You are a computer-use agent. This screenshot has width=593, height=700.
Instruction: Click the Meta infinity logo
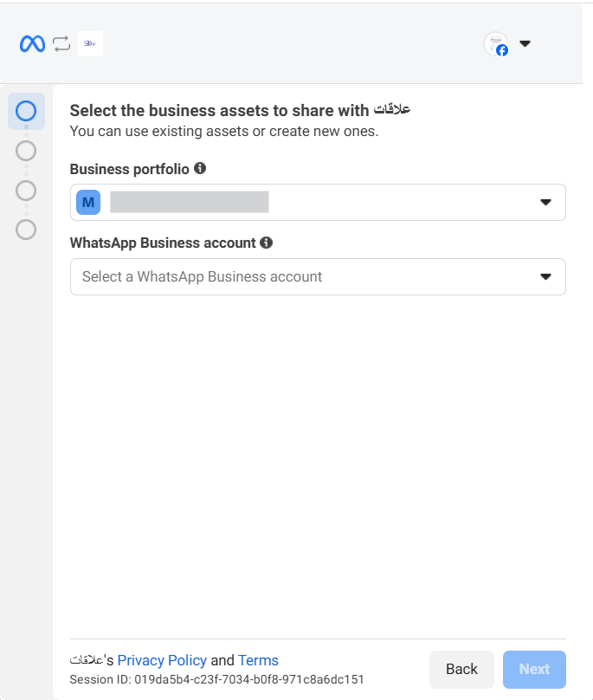pyautogui.click(x=32, y=43)
